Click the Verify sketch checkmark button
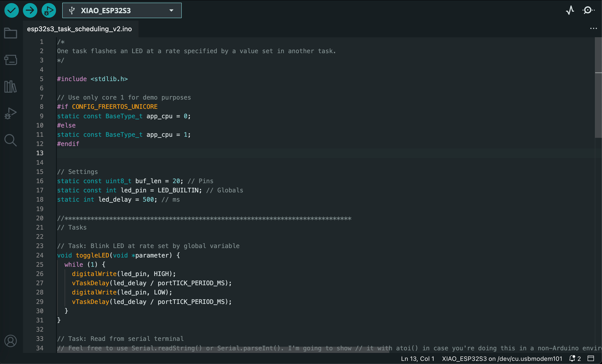This screenshot has height=364, width=602. point(11,10)
